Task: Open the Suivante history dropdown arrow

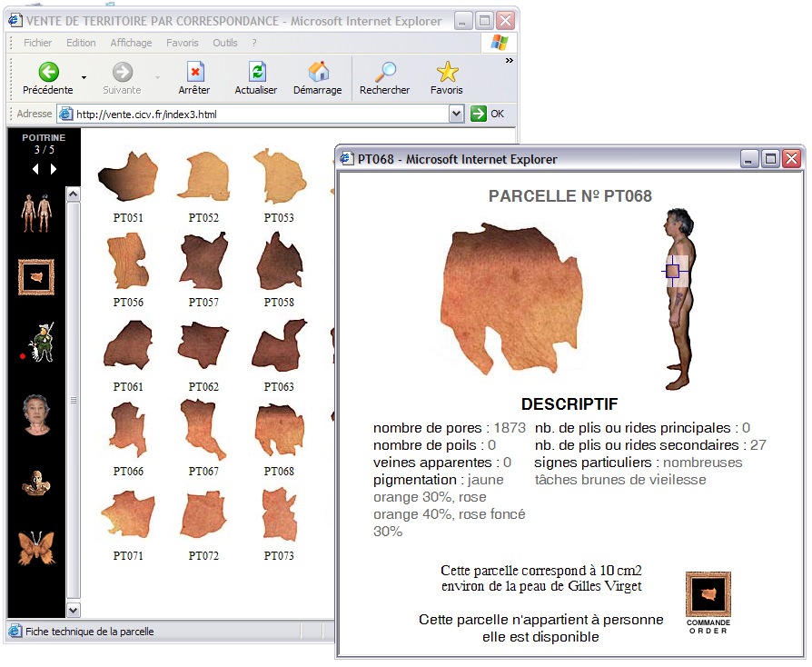Action: (x=157, y=78)
